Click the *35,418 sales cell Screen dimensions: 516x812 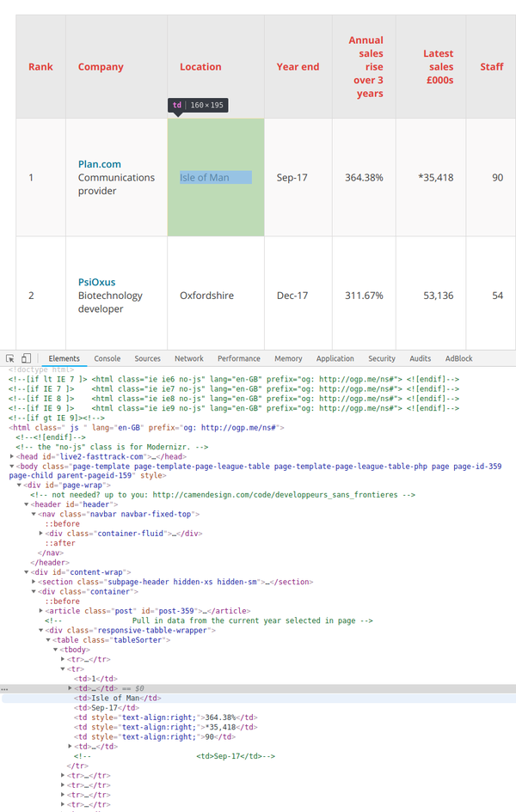[x=431, y=178]
